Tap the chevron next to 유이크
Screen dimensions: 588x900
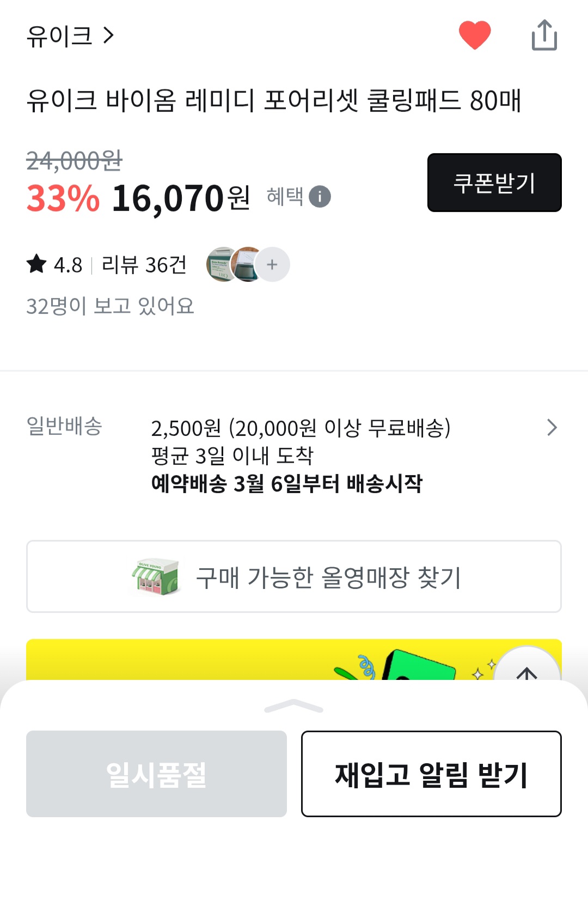[109, 36]
